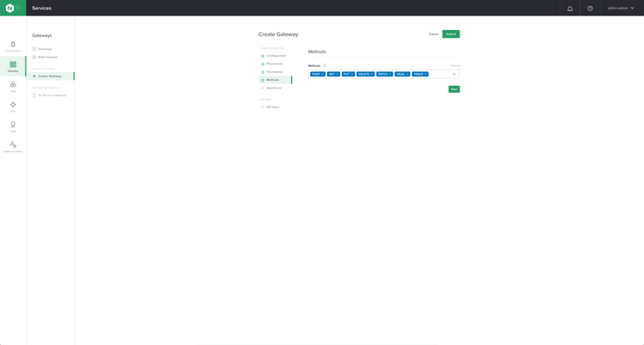Click the Cancel link
Screen dimensions: 644x345
(434, 34)
